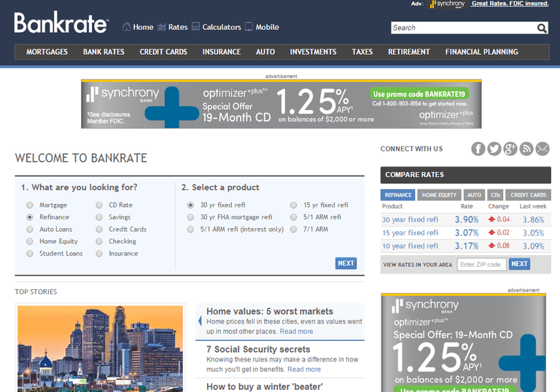The width and height of the screenshot is (560, 392).
Task: Open the INSURANCE menu
Action: coord(222,52)
